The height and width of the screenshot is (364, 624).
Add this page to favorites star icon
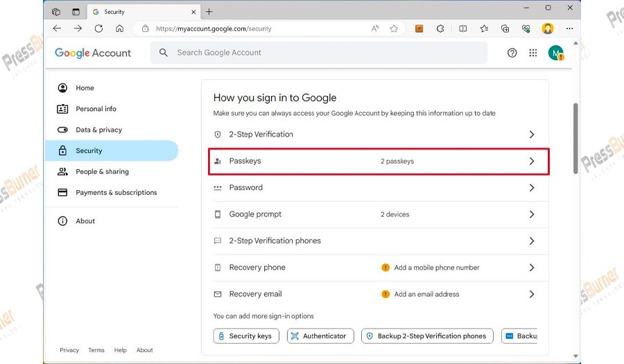tap(394, 28)
